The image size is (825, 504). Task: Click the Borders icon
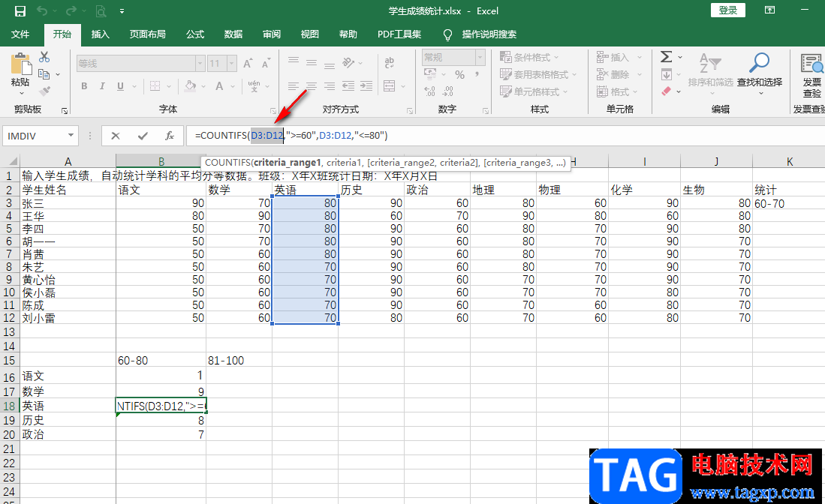click(x=155, y=86)
